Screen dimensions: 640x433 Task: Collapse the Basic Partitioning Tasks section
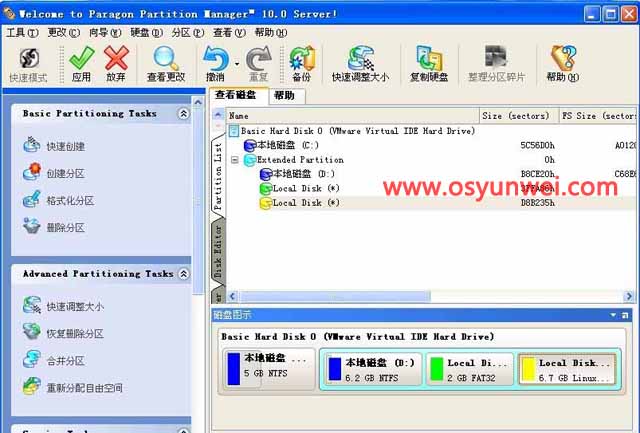pos(184,114)
